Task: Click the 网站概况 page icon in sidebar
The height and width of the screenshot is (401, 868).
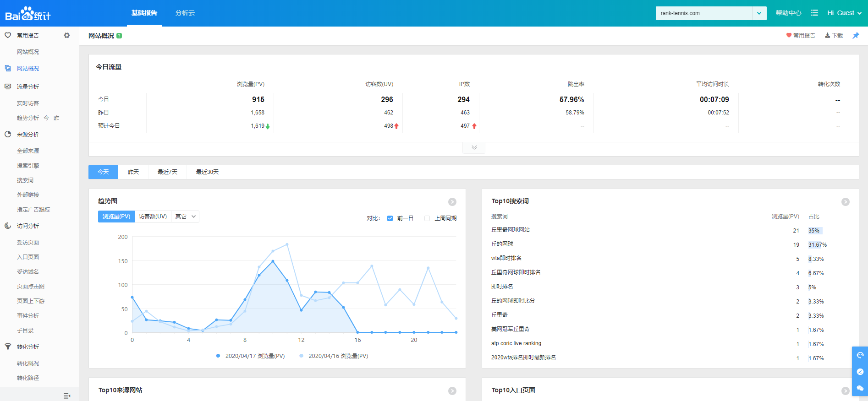Action: point(8,68)
